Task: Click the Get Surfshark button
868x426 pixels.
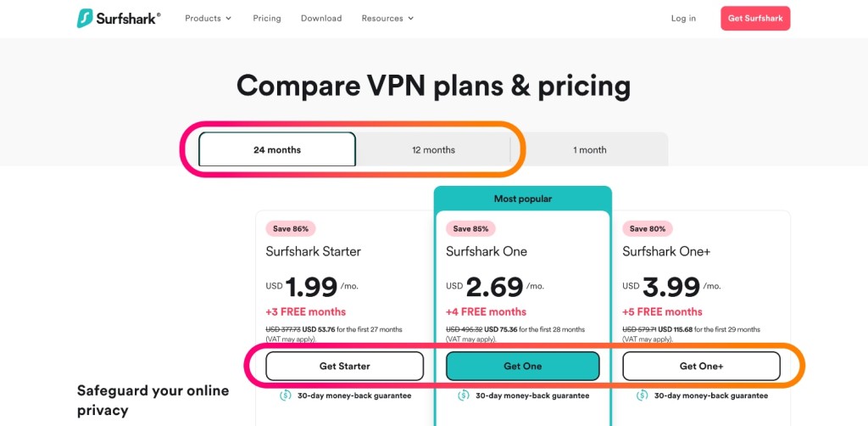Action: tap(755, 19)
